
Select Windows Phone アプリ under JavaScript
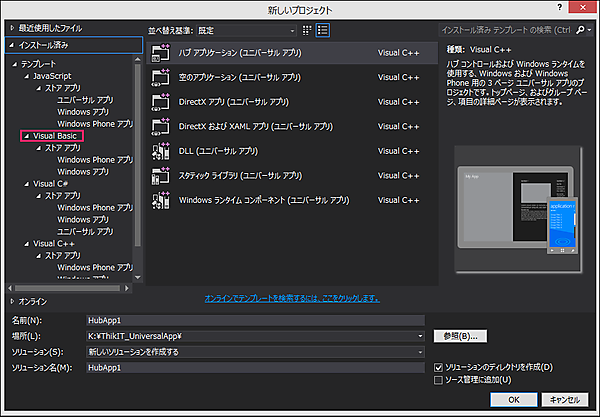pos(94,123)
